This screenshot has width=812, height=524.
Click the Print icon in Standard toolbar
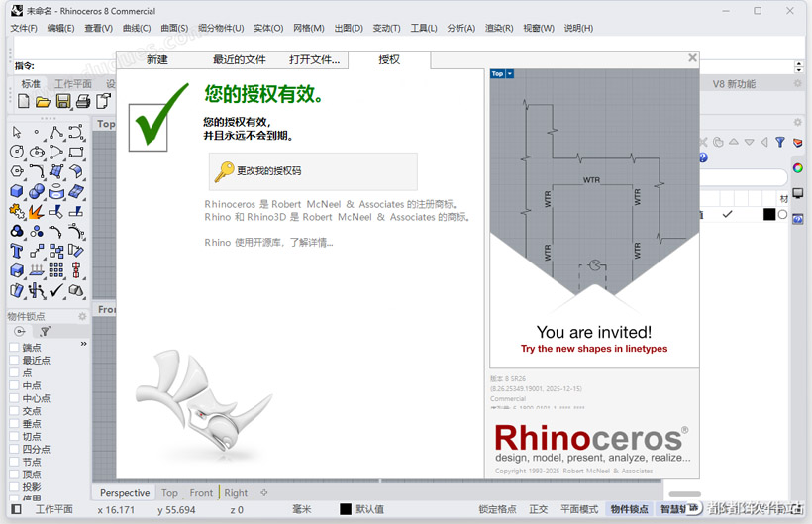[83, 101]
